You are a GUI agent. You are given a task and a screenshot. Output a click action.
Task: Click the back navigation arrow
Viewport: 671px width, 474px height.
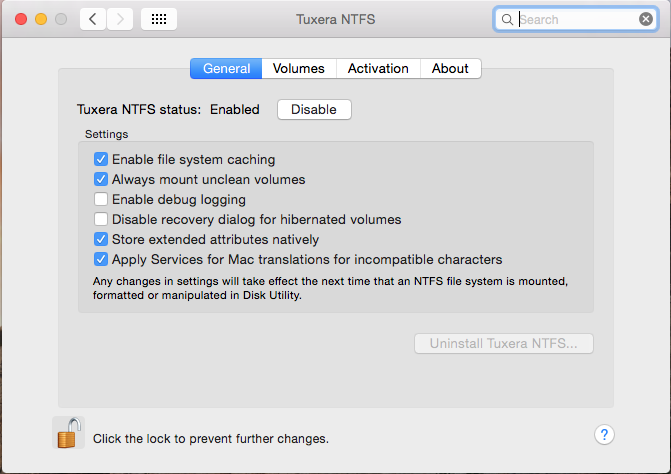(92, 19)
